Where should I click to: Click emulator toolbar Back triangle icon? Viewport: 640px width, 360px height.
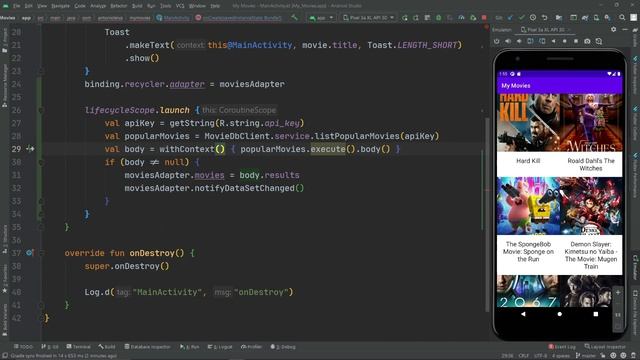pyautogui.click(x=553, y=41)
